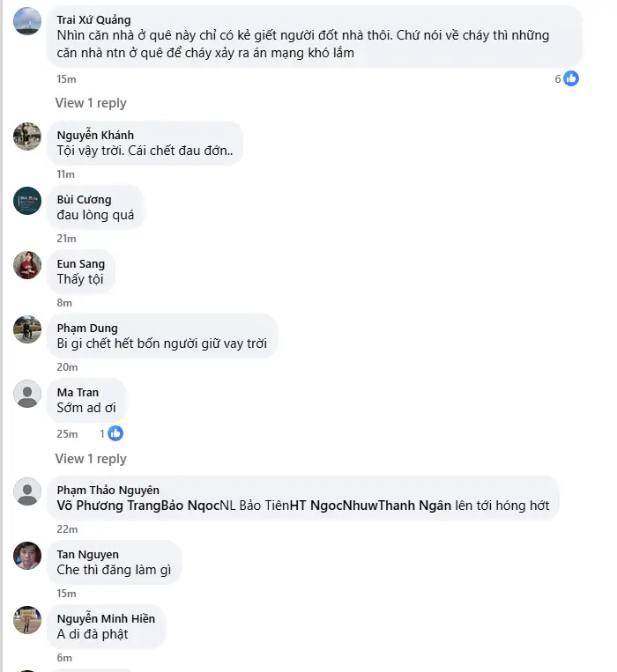Open Eun Sang's profile picture
This screenshot has width=617, height=672.
(27, 265)
